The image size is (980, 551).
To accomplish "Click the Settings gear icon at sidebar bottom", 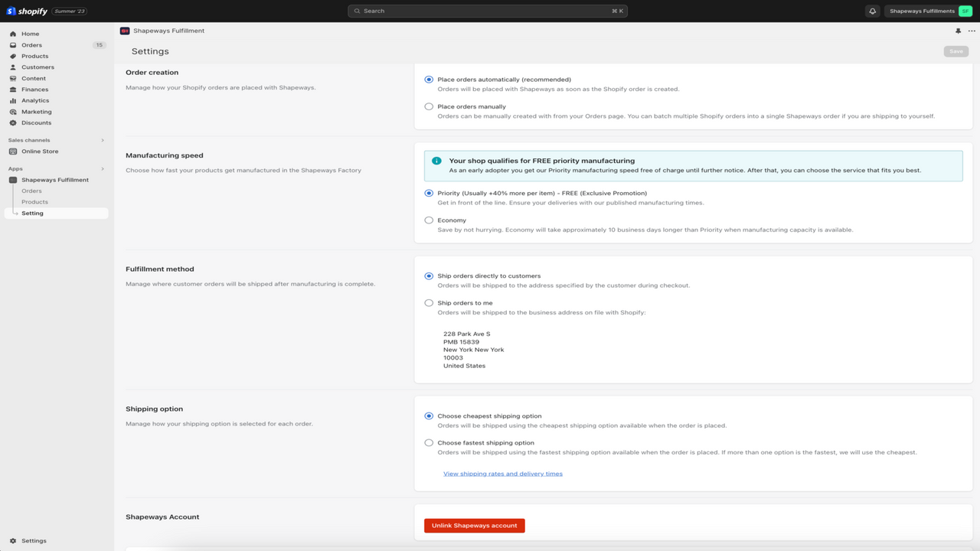I will point(13,541).
